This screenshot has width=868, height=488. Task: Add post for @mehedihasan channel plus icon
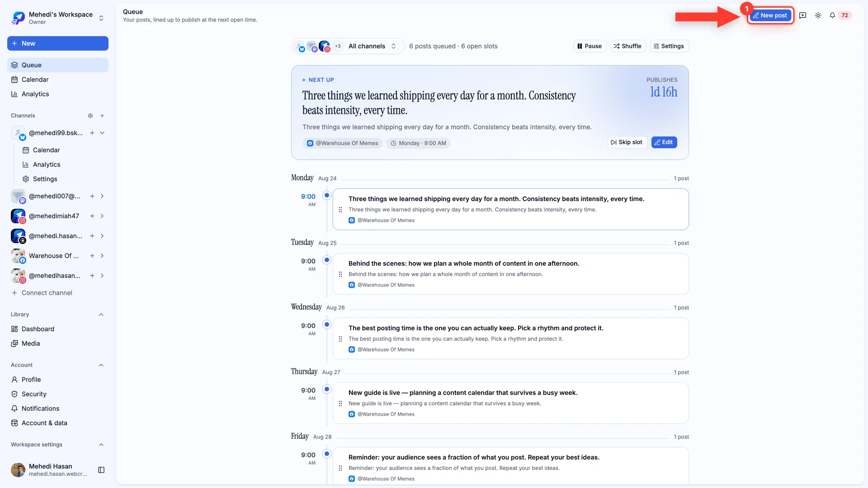[x=92, y=276]
